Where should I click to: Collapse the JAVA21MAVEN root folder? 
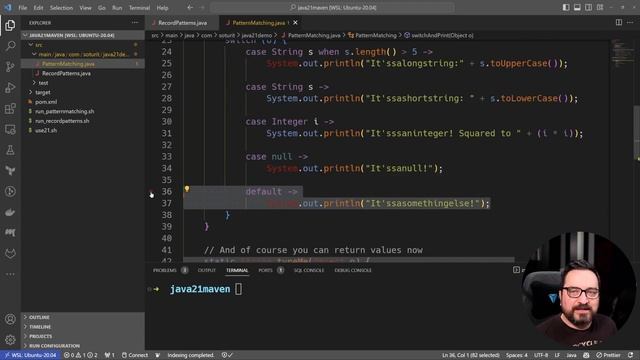pos(83,35)
